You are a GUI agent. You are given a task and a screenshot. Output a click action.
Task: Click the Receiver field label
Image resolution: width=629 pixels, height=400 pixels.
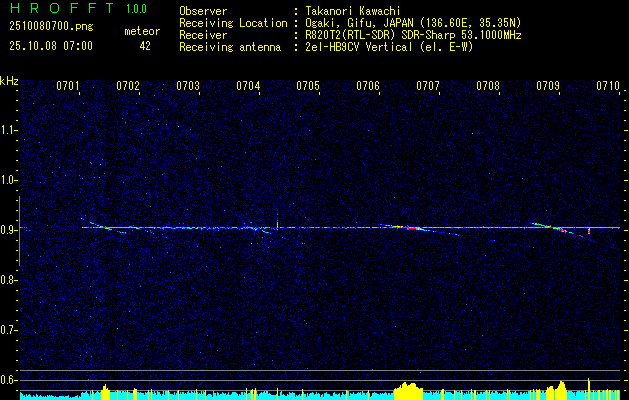click(x=203, y=35)
